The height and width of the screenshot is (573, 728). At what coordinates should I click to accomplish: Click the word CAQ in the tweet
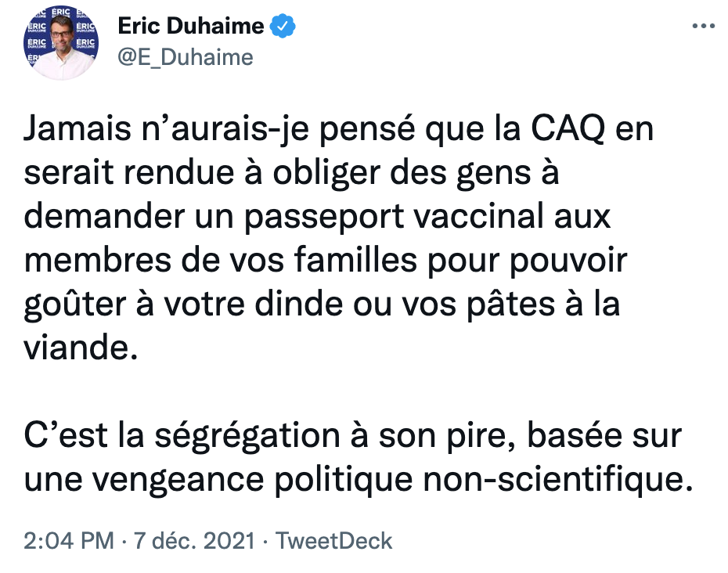coord(568,128)
